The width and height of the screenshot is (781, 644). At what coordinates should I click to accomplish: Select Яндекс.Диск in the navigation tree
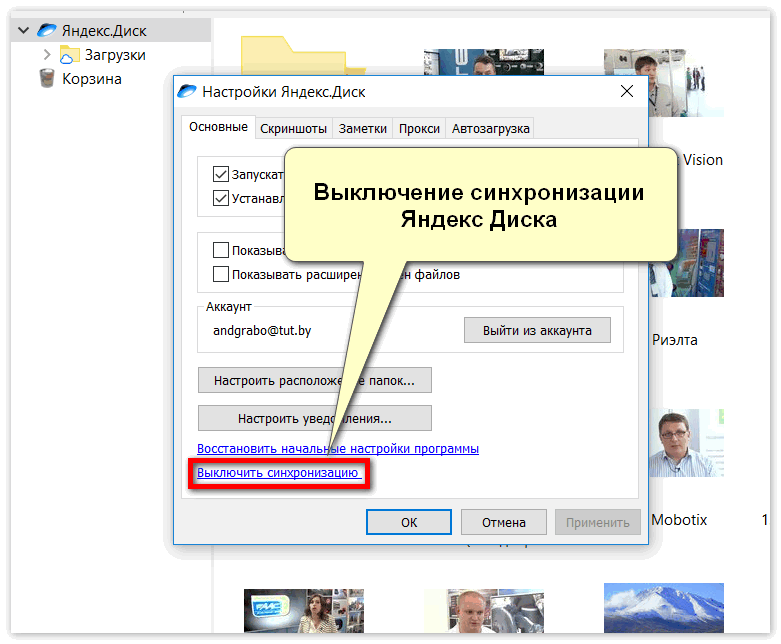pyautogui.click(x=104, y=31)
